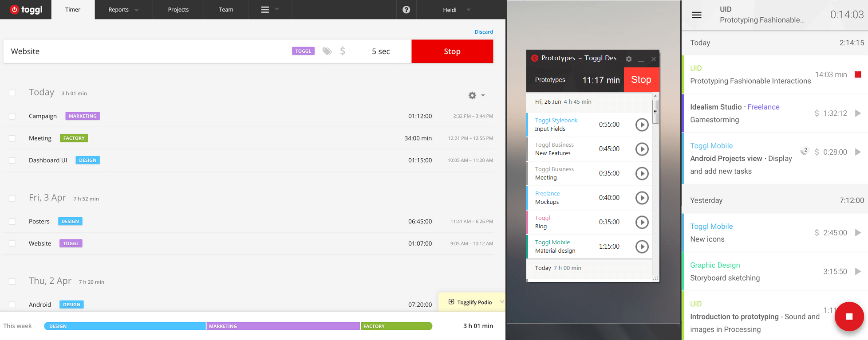Click the TOGGL tag on Fri Website entry
This screenshot has height=340, width=868.
(71, 244)
